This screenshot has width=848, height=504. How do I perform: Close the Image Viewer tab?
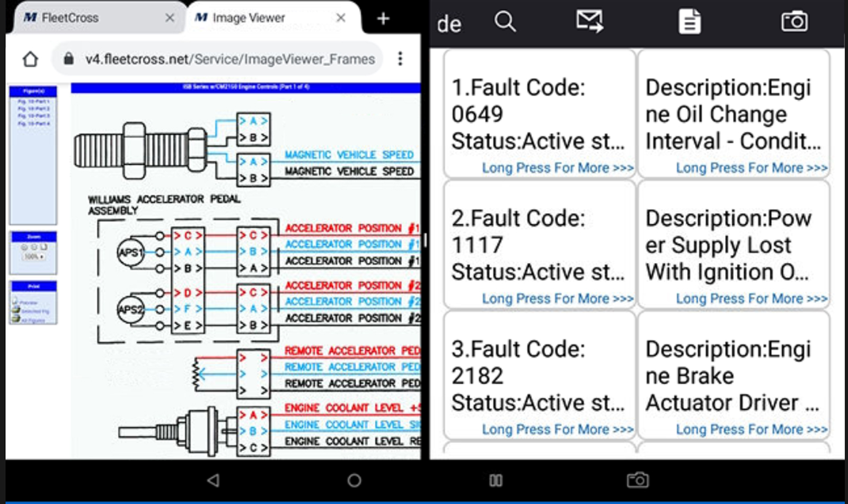(x=341, y=18)
